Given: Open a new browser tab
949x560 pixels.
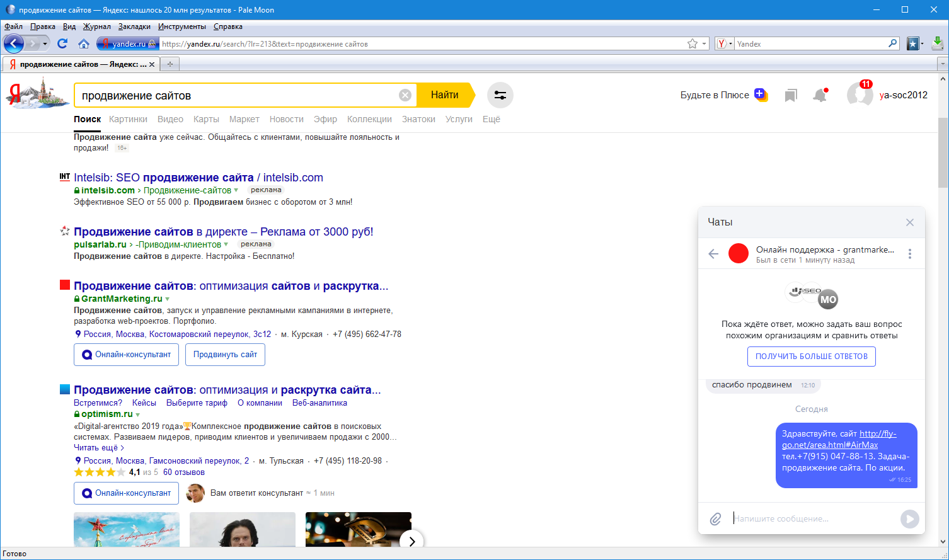Looking at the screenshot, I should point(170,64).
